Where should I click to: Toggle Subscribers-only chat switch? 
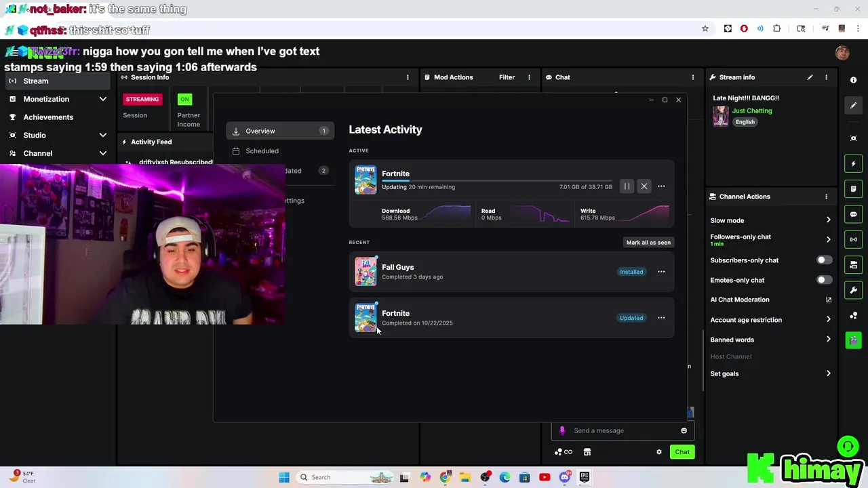pos(824,260)
